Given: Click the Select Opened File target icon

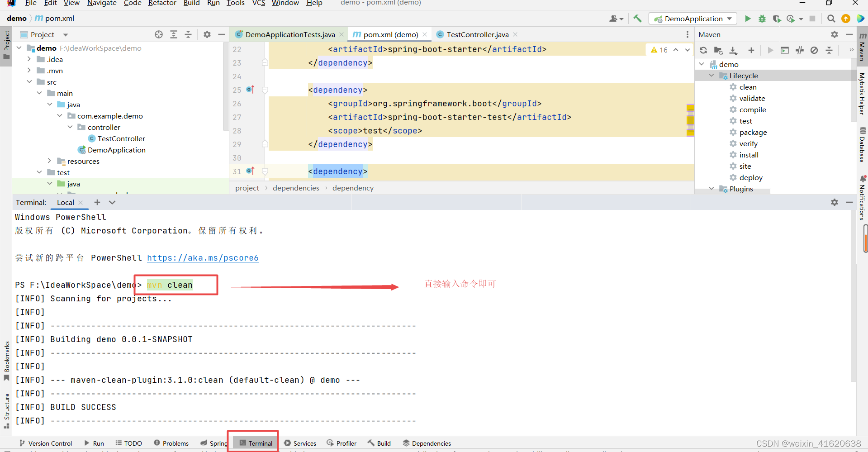Looking at the screenshot, I should [159, 34].
